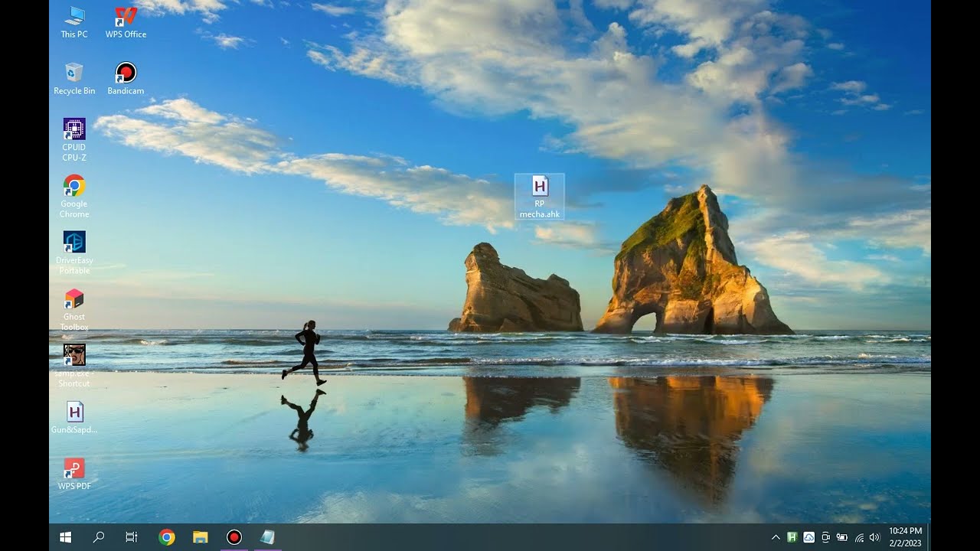Click the 'Recycle Bin' label text
This screenshot has width=980, height=551.
pos(74,91)
